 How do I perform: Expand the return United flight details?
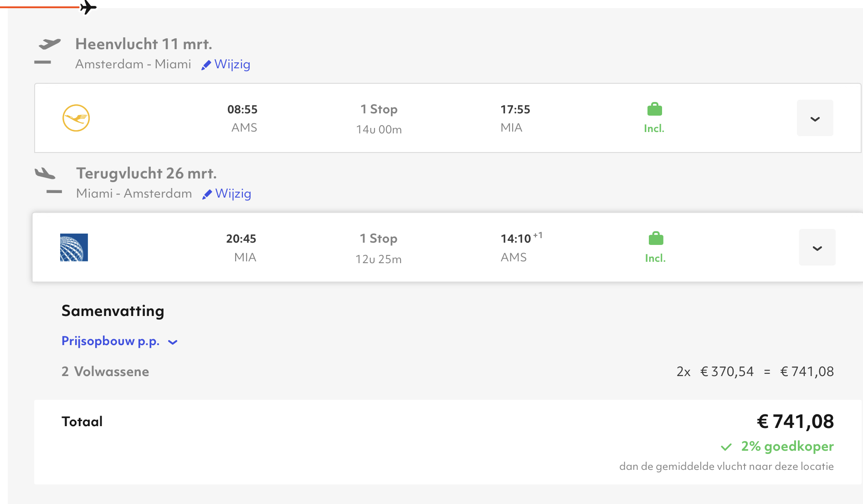[817, 248]
